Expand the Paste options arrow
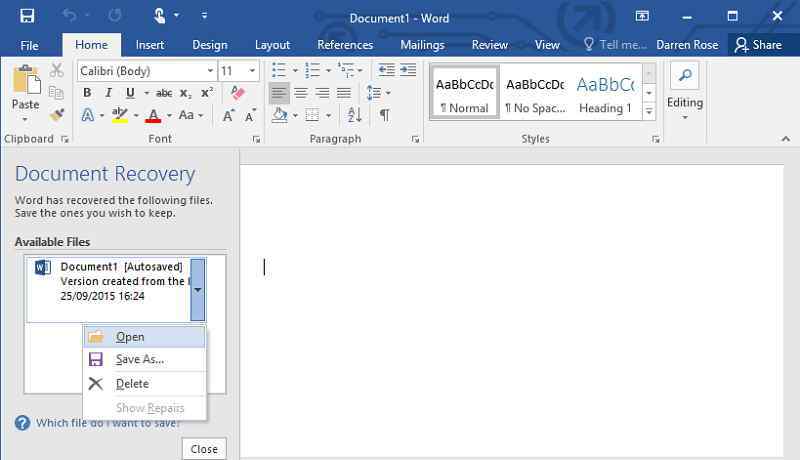800x460 pixels. (x=25, y=119)
